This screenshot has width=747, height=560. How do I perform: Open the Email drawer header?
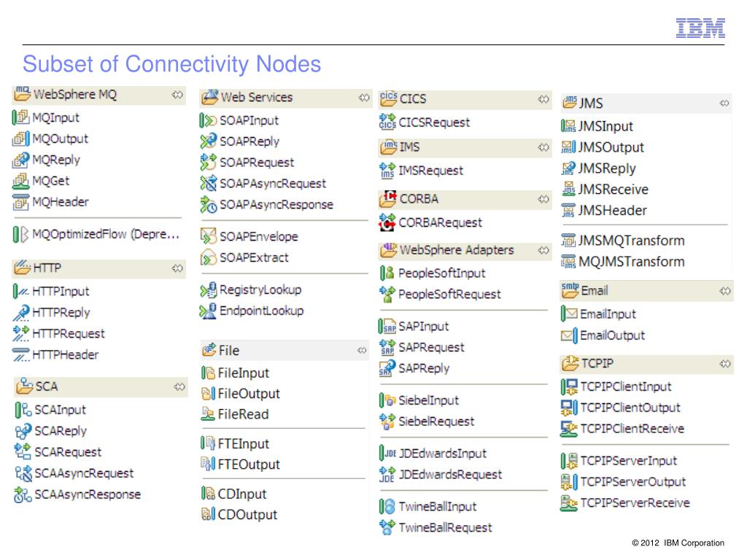pos(647,290)
